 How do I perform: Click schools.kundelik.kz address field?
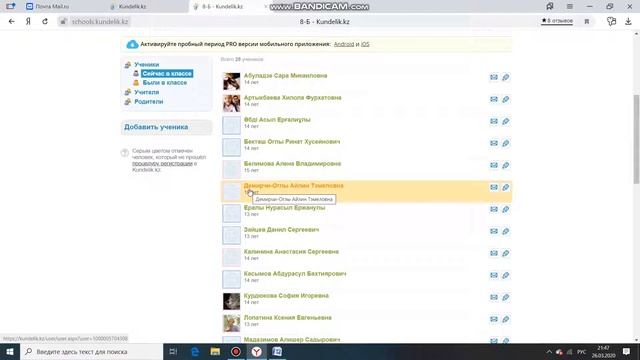pos(100,22)
